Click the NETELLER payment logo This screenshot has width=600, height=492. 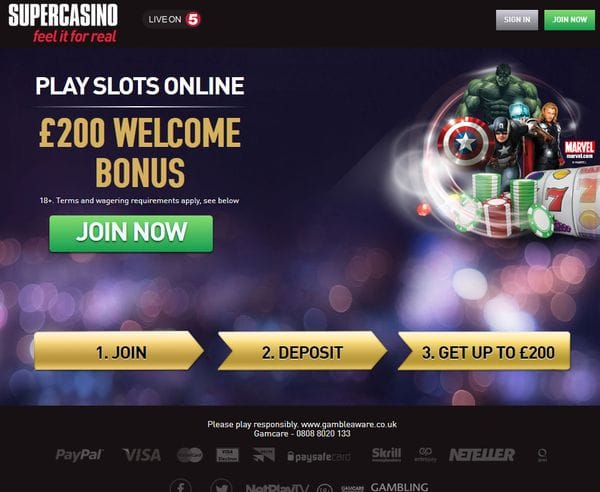click(x=482, y=455)
